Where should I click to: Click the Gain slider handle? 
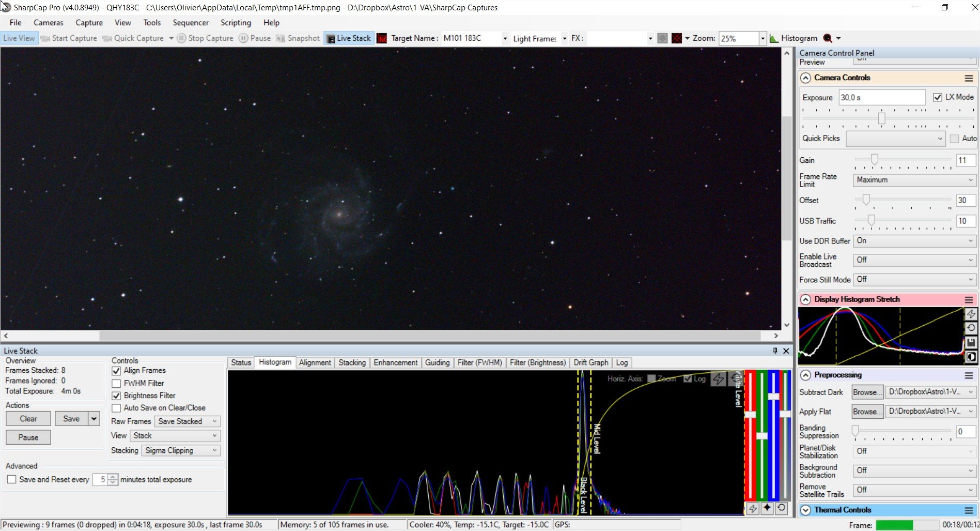click(x=875, y=159)
